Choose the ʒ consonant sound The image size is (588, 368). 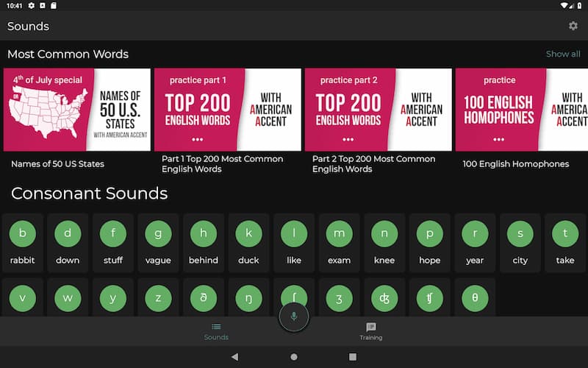tap(339, 298)
